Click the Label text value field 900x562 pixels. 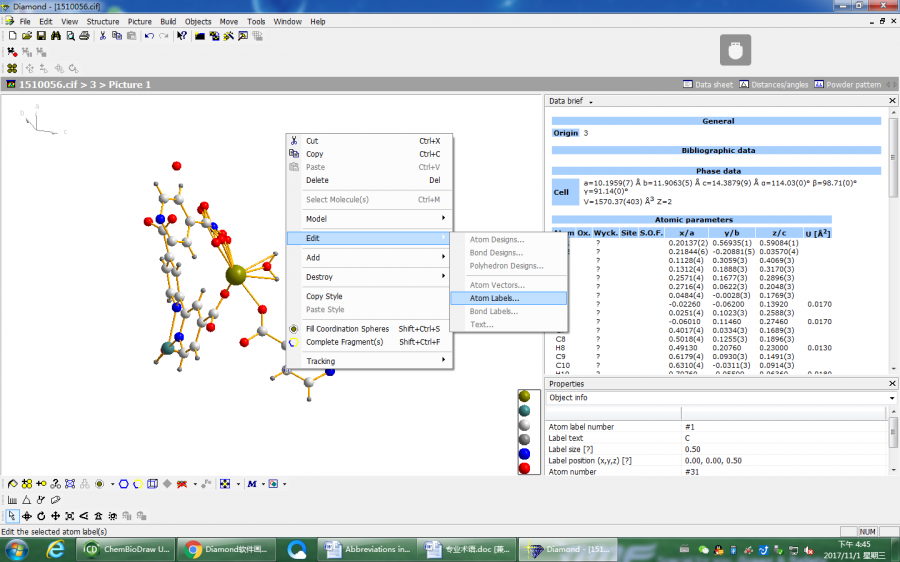(x=785, y=438)
